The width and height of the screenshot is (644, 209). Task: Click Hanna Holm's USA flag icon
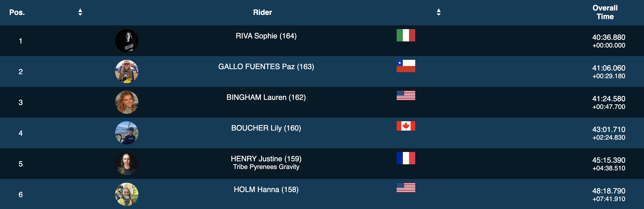click(x=405, y=188)
